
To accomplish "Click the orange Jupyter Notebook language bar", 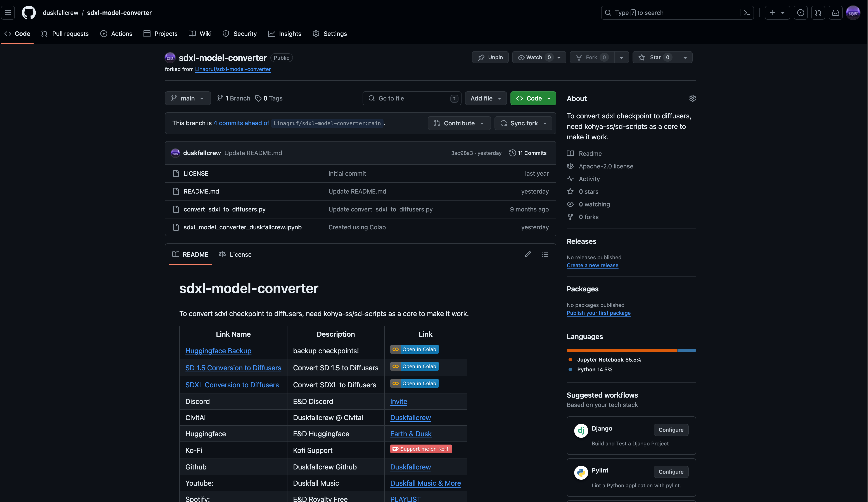I will [621, 350].
